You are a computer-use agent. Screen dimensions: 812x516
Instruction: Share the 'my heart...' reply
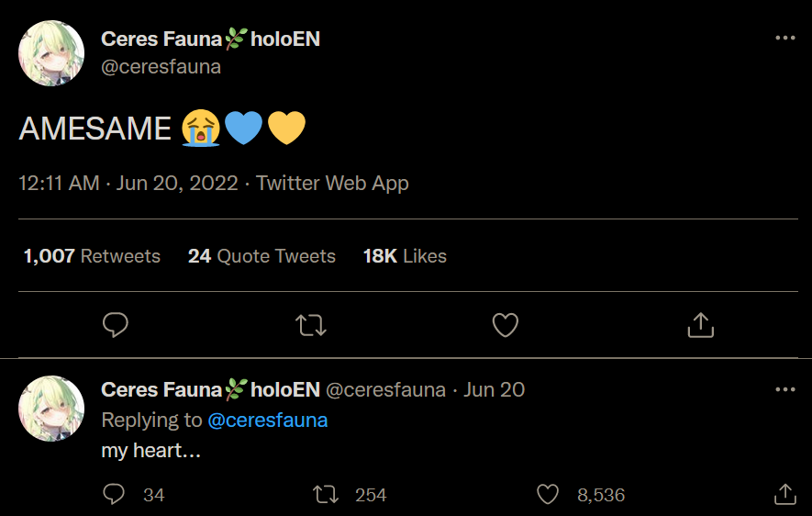pos(785,495)
